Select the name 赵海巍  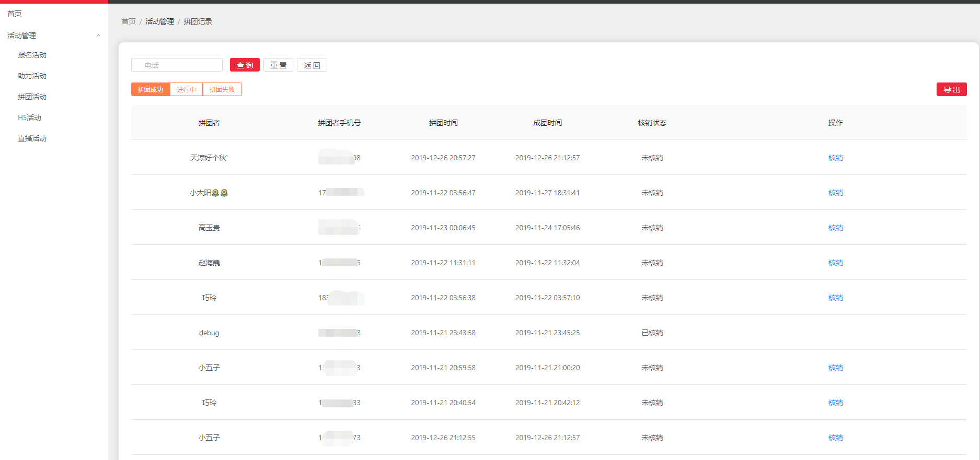point(209,263)
